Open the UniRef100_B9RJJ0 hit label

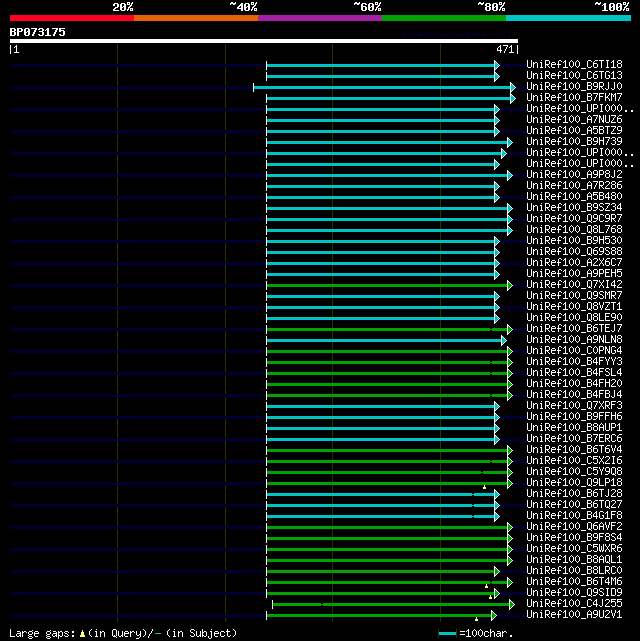tap(574, 87)
